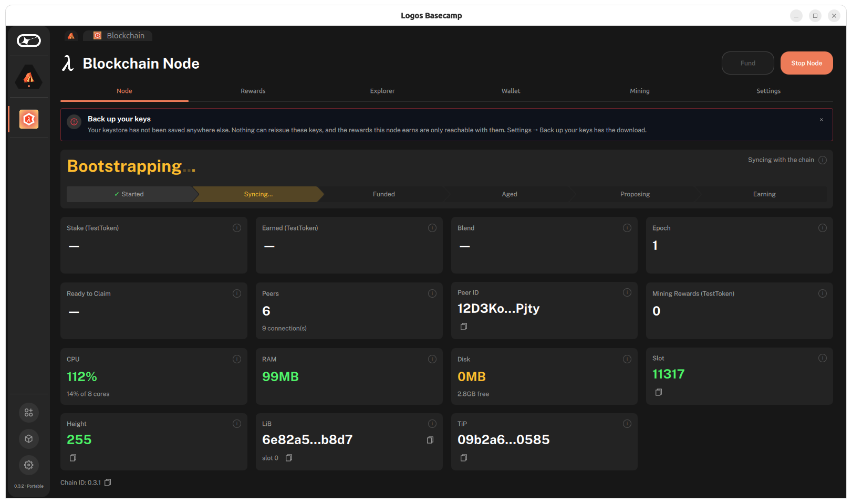
Task: Click the alert icon in backup banner
Action: [74, 122]
